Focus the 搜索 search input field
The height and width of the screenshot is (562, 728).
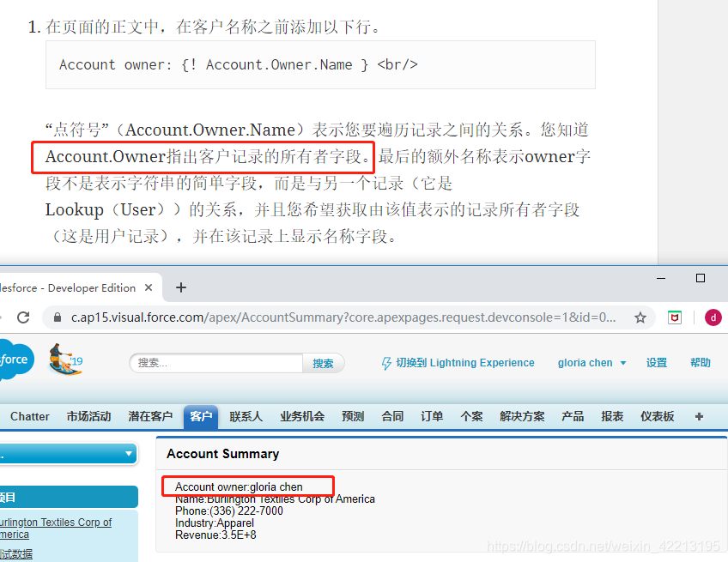coord(216,363)
